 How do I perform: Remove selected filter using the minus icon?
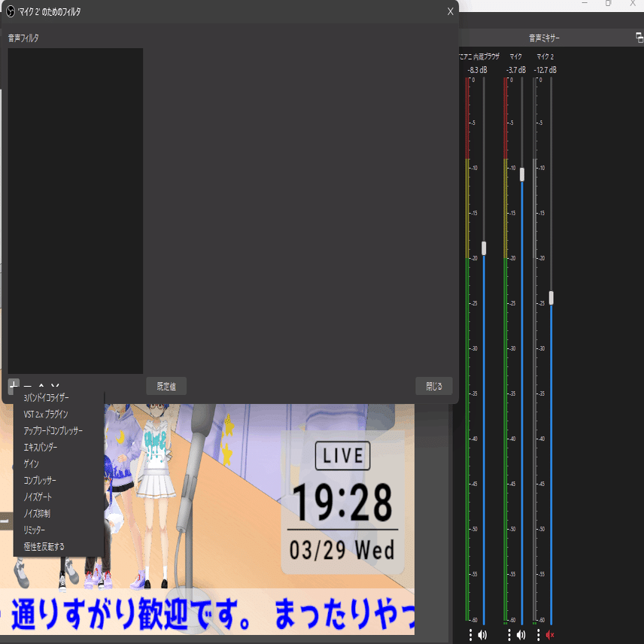pos(26,385)
